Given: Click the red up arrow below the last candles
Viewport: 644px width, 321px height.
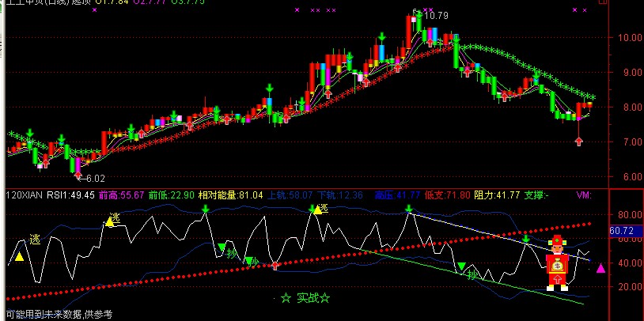Looking at the screenshot, I should click(x=579, y=142).
